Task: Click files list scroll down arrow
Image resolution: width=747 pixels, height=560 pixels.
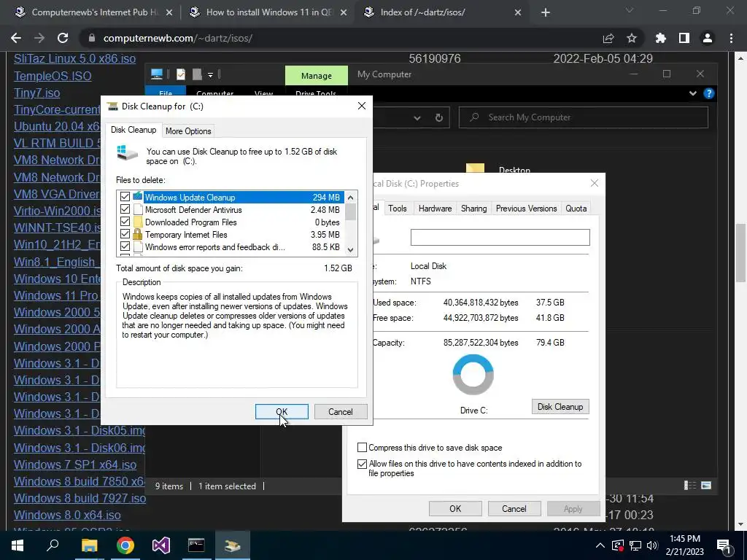Action: click(351, 249)
